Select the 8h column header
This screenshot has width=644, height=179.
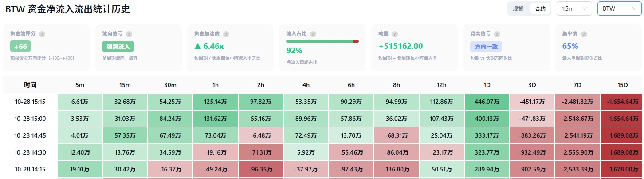pos(397,85)
